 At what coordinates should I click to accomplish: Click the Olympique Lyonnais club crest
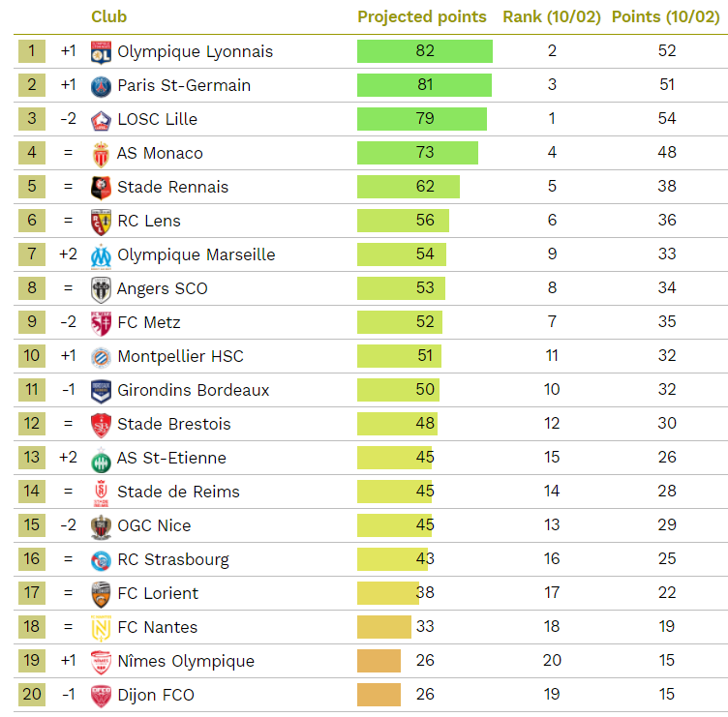(101, 51)
